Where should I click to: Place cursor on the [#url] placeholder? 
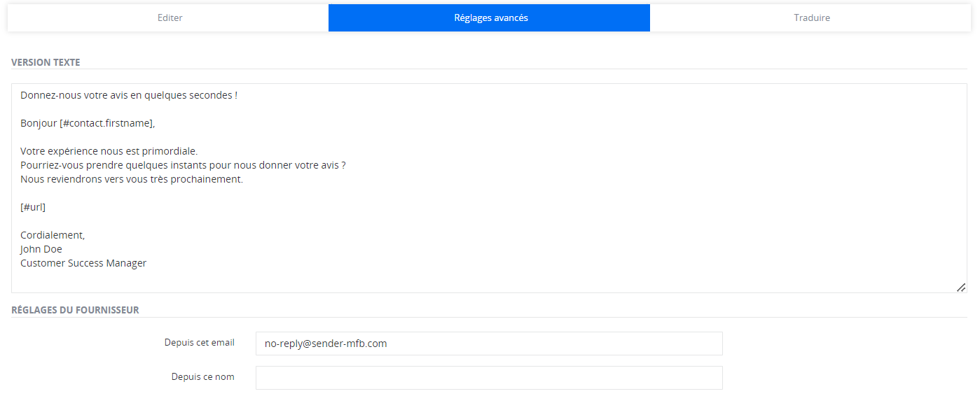point(33,207)
